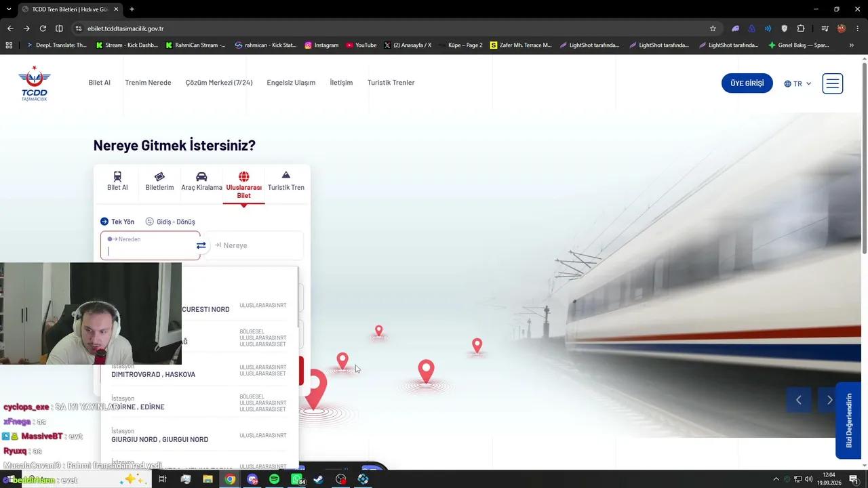The width and height of the screenshot is (868, 488).
Task: Open the tab search dropdown arrow
Action: click(9, 9)
